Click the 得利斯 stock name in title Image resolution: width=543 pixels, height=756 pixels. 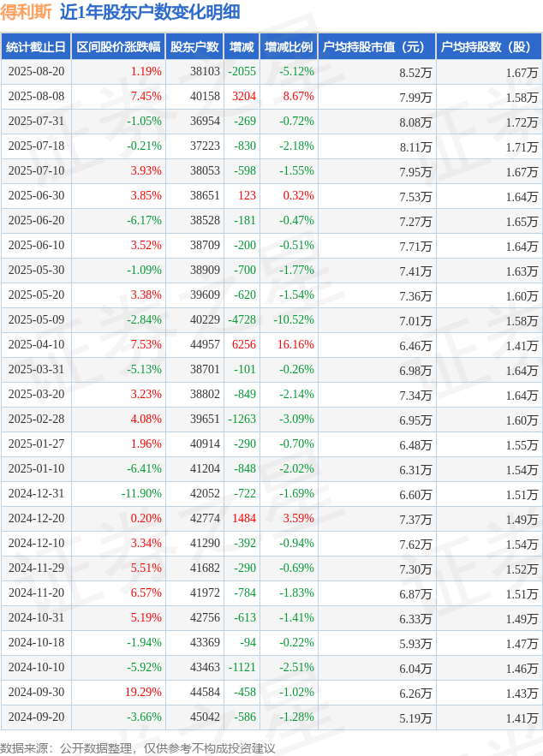[x=26, y=12]
